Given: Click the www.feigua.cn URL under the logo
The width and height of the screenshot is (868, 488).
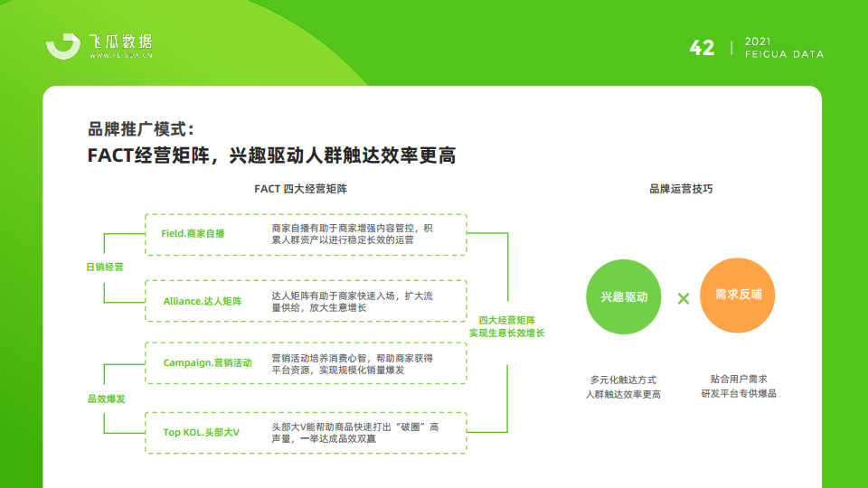Looking at the screenshot, I should (x=120, y=55).
